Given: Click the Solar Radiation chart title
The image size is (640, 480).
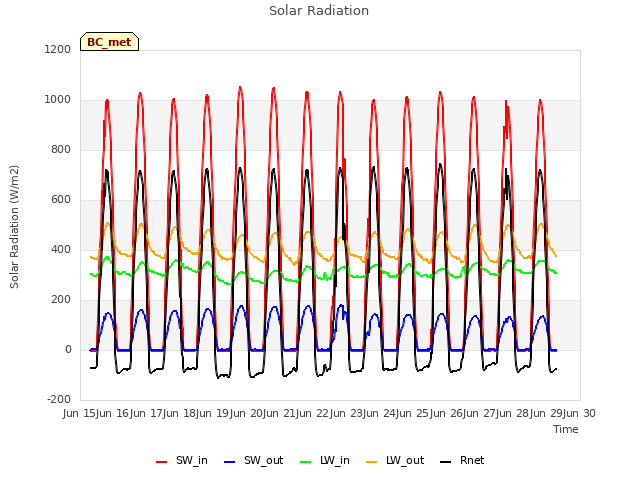Looking at the screenshot, I should coord(319,11).
